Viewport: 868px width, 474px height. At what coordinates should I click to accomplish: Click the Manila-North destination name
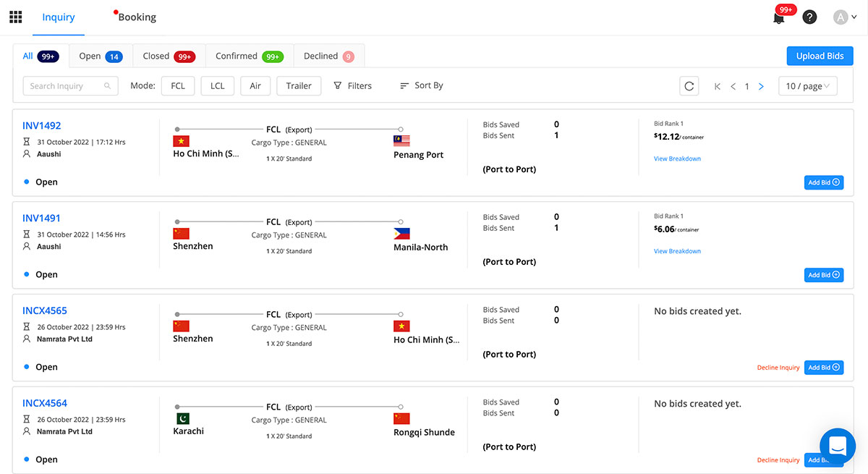(421, 247)
